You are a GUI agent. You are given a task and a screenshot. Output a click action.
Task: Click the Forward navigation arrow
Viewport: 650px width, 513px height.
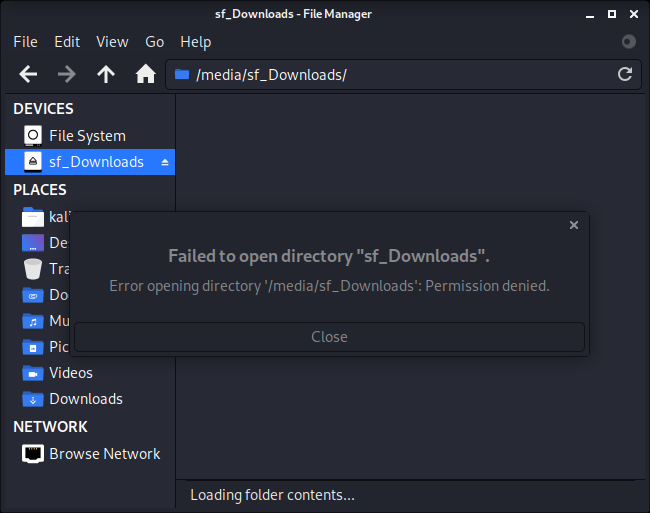click(67, 74)
